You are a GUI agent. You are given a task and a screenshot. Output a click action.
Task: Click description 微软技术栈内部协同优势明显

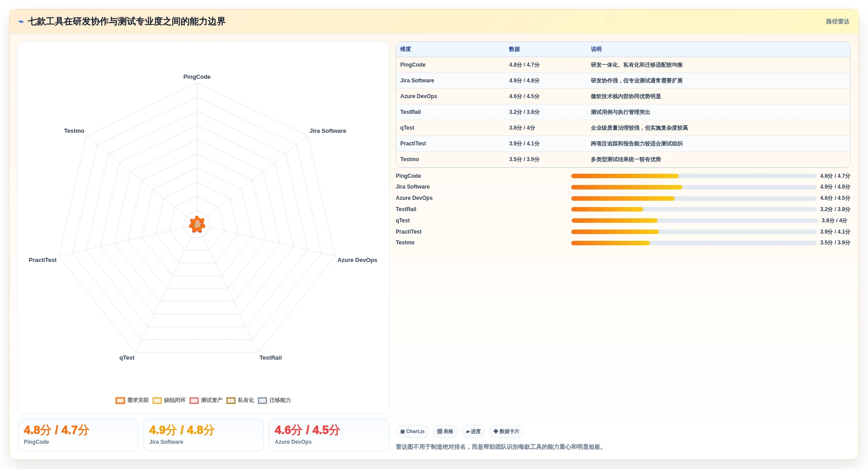(x=626, y=96)
